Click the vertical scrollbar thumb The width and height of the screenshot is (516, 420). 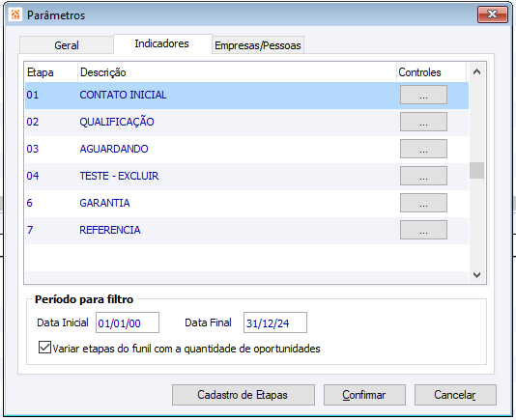(x=476, y=170)
